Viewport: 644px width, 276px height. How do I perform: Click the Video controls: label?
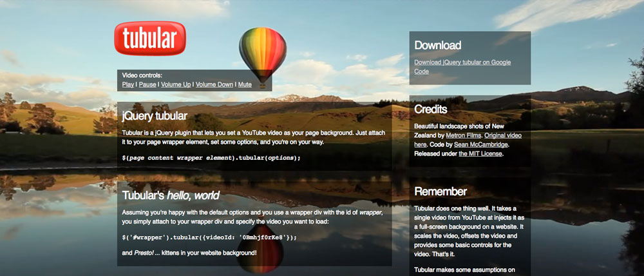142,75
